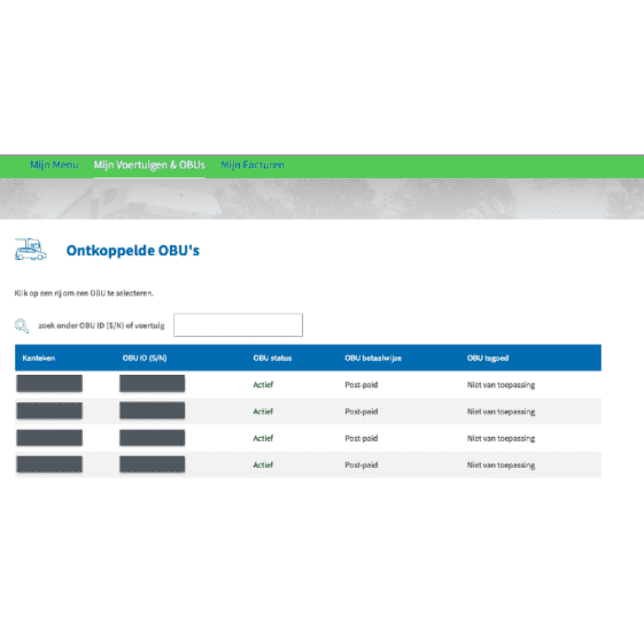Click the OBU betaalwijze column header
Image resolution: width=644 pixels, height=644 pixels.
[x=372, y=358]
